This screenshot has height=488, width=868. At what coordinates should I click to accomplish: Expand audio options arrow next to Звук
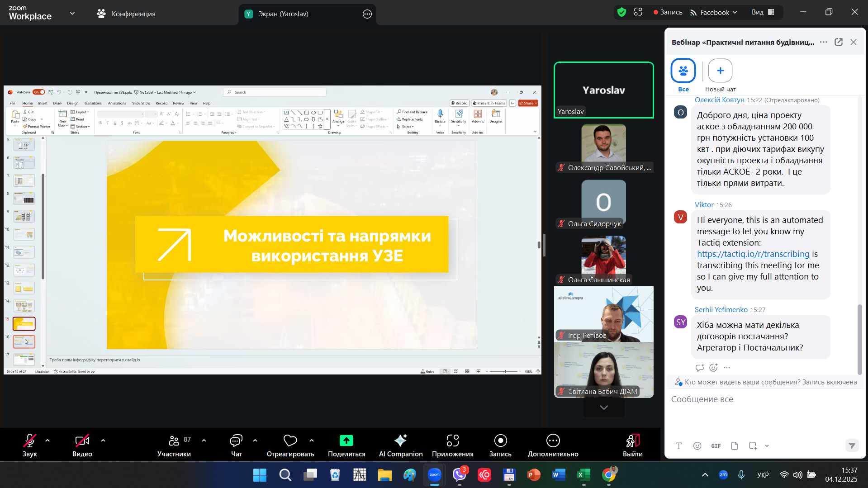pos(47,440)
